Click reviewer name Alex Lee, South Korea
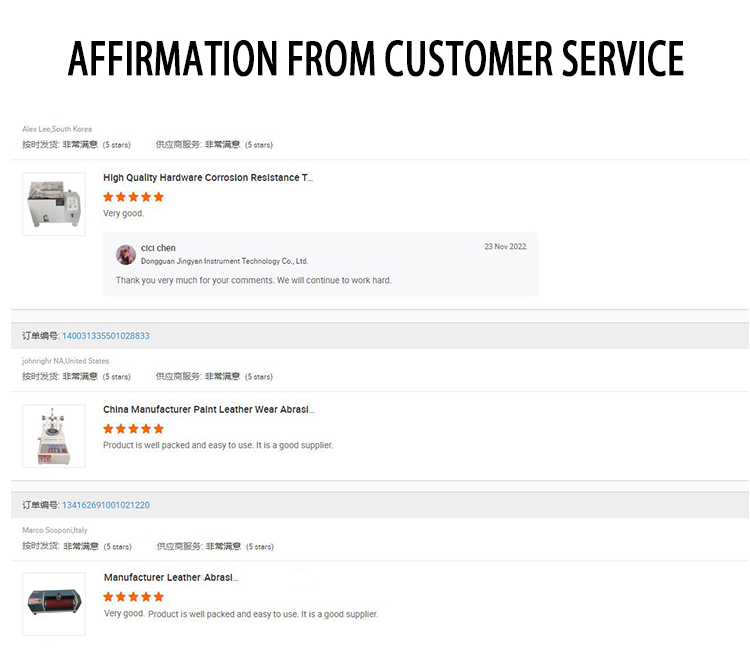750x656 pixels. point(57,129)
